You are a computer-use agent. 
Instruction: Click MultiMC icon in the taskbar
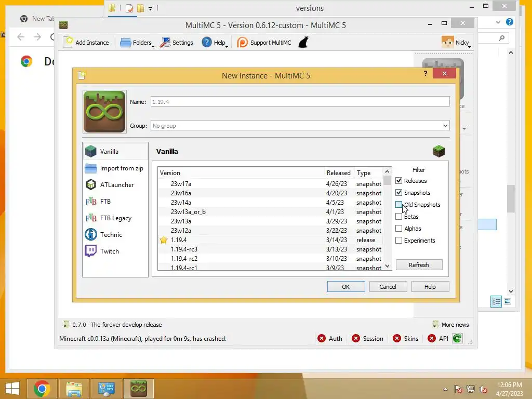pyautogui.click(x=138, y=389)
